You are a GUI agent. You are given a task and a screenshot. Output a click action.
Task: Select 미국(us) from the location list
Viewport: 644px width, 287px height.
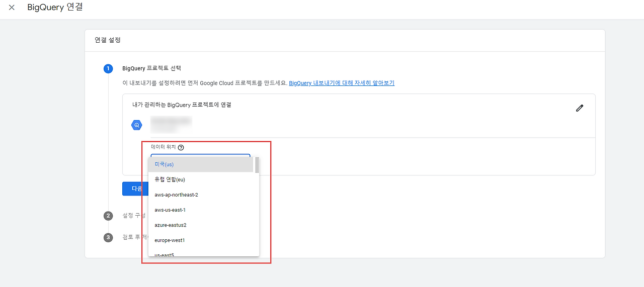point(201,164)
